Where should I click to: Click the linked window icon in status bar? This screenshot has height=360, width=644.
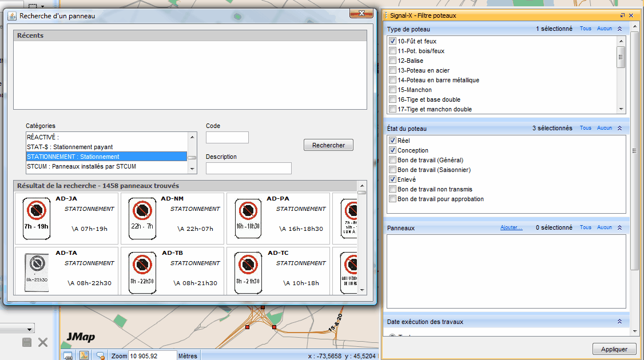tap(68, 355)
